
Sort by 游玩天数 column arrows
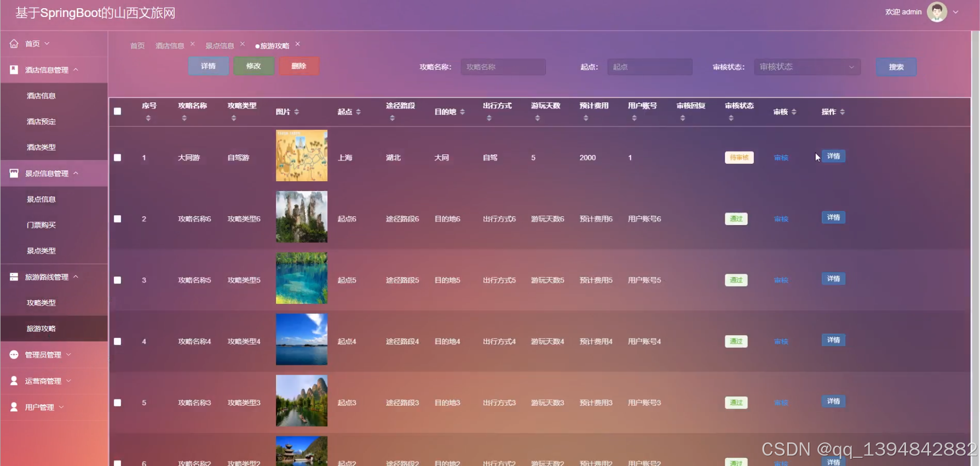tap(538, 118)
